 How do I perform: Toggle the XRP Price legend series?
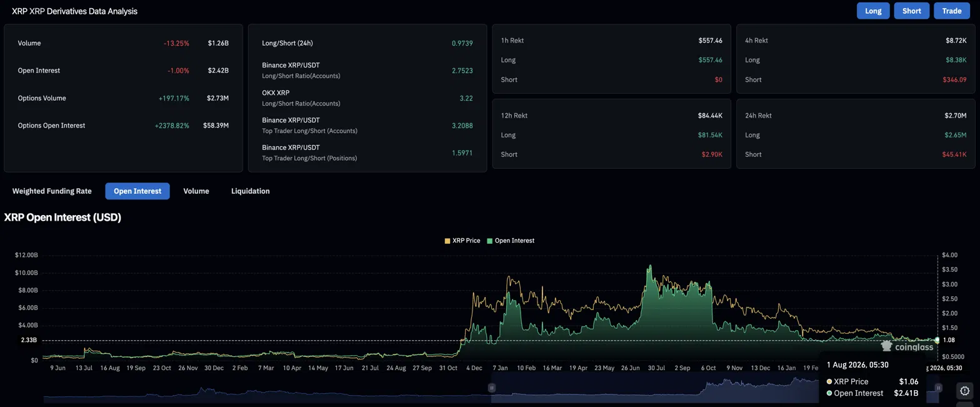click(462, 241)
